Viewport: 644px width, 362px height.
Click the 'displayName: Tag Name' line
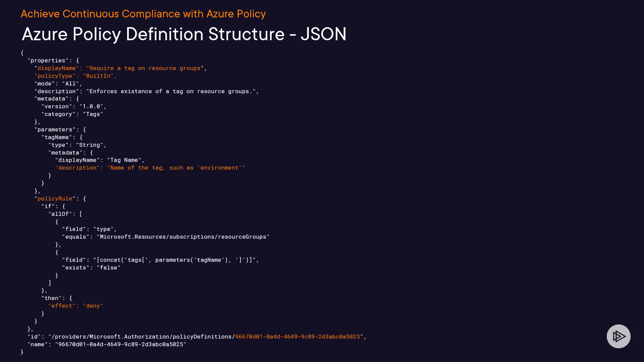(x=100, y=160)
